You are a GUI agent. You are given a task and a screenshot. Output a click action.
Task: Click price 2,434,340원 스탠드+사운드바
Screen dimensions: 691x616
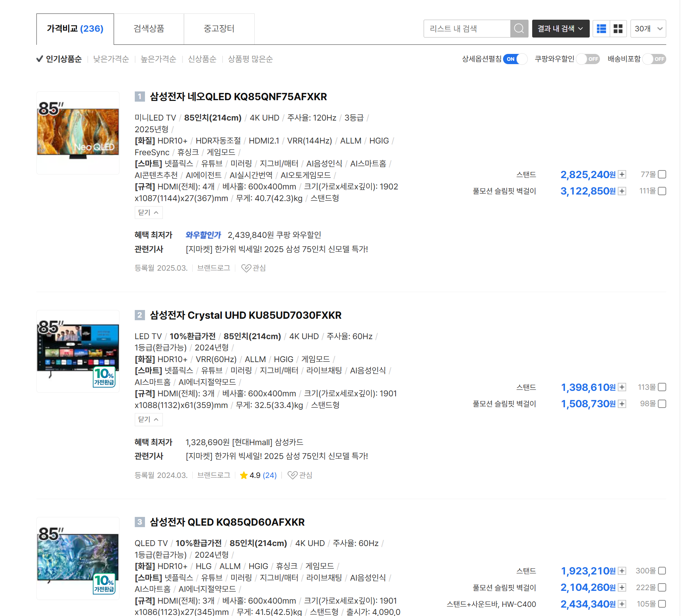pos(588,604)
